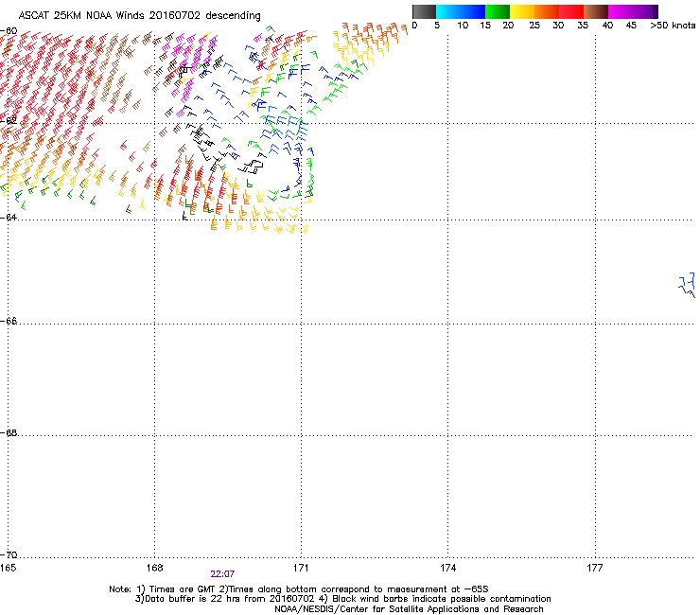700x615 pixels.
Task: Click the '-64' latitude label
Action: coord(9,217)
